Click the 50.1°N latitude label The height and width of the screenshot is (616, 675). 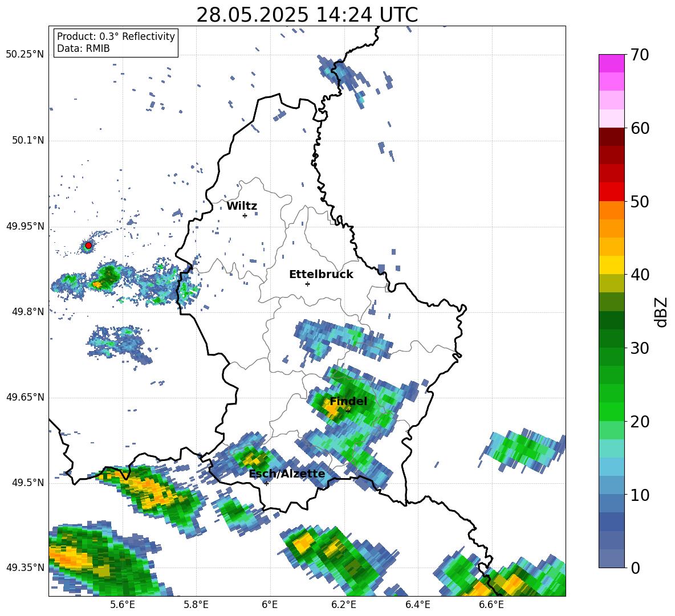click(27, 141)
